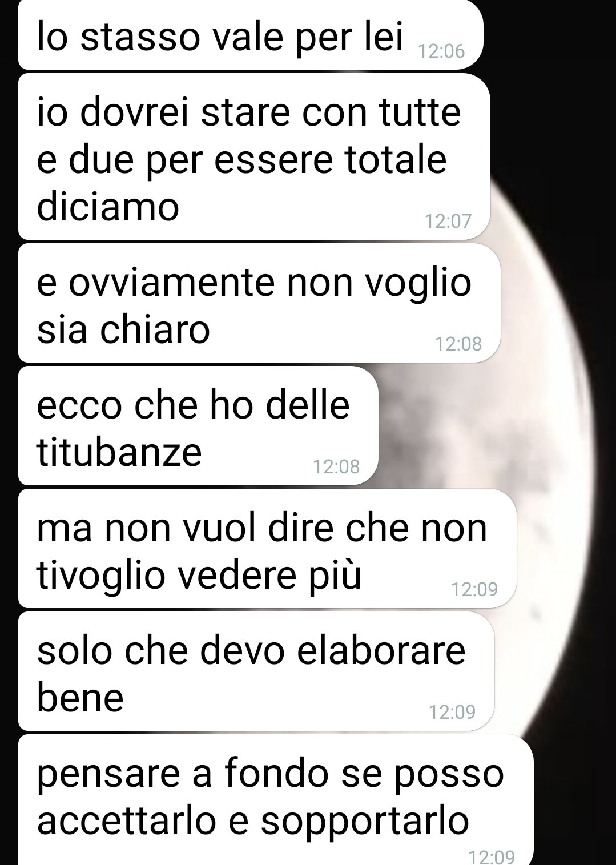
Task: Click the 12:09 timestamp beside 'bene'
Action: click(x=452, y=712)
